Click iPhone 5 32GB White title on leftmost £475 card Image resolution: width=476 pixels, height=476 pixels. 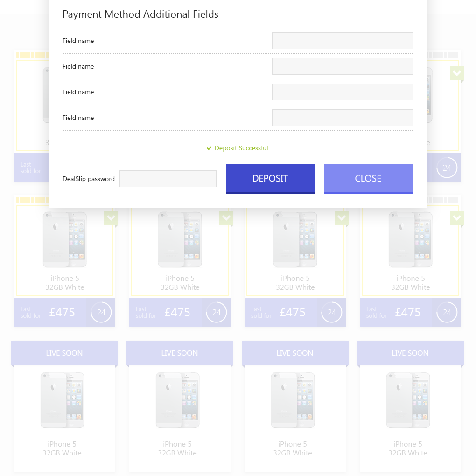point(65,283)
